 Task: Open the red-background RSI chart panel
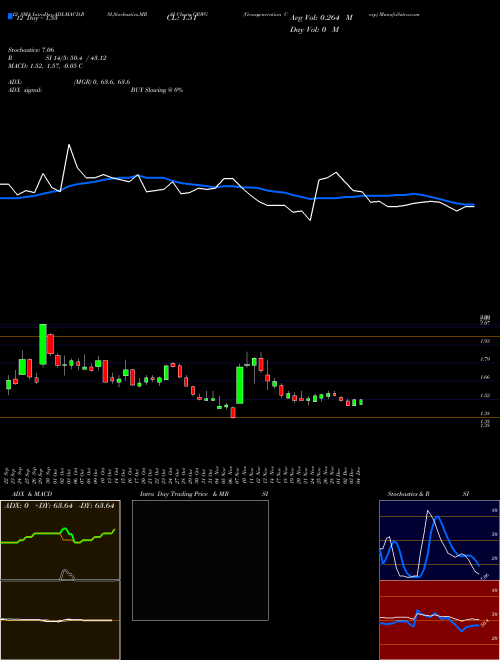pyautogui.click(x=439, y=620)
